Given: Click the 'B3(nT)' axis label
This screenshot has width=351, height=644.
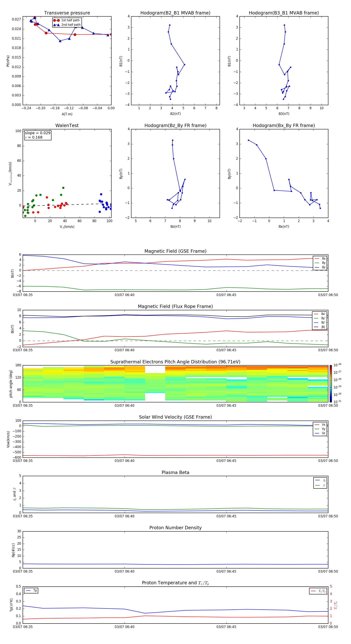Looking at the screenshot, I should pos(284,114).
